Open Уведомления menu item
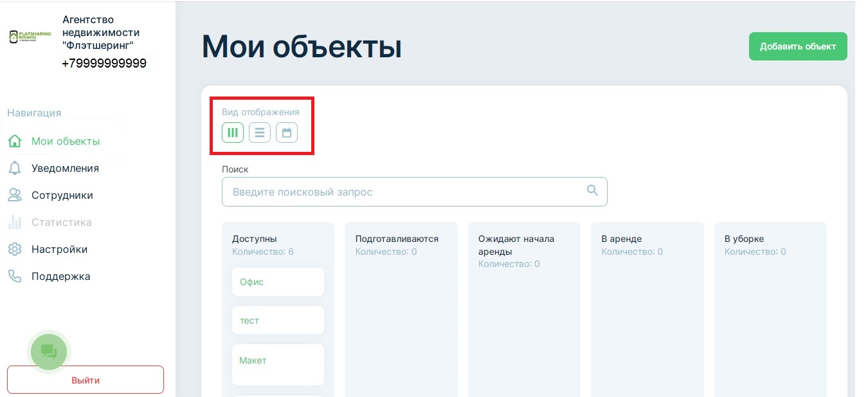This screenshot has width=868, height=397. pos(65,169)
